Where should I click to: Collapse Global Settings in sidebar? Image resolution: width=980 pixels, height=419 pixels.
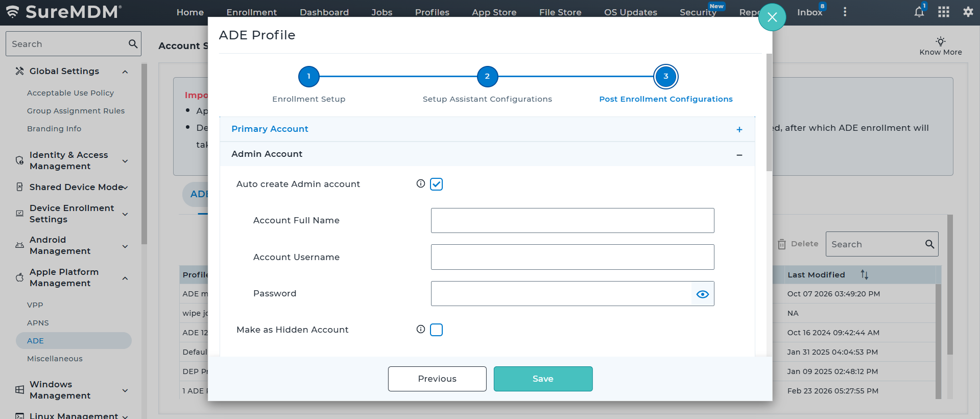click(x=125, y=72)
